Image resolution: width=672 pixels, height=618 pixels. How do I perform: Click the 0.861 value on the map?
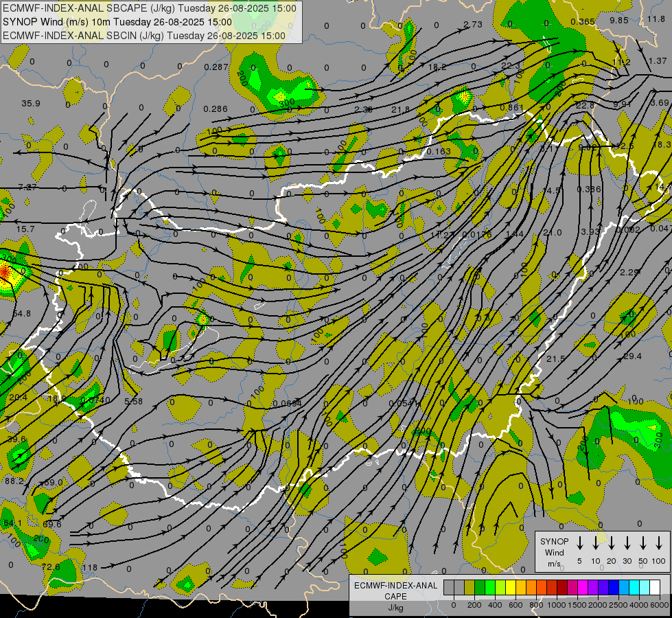click(x=511, y=107)
